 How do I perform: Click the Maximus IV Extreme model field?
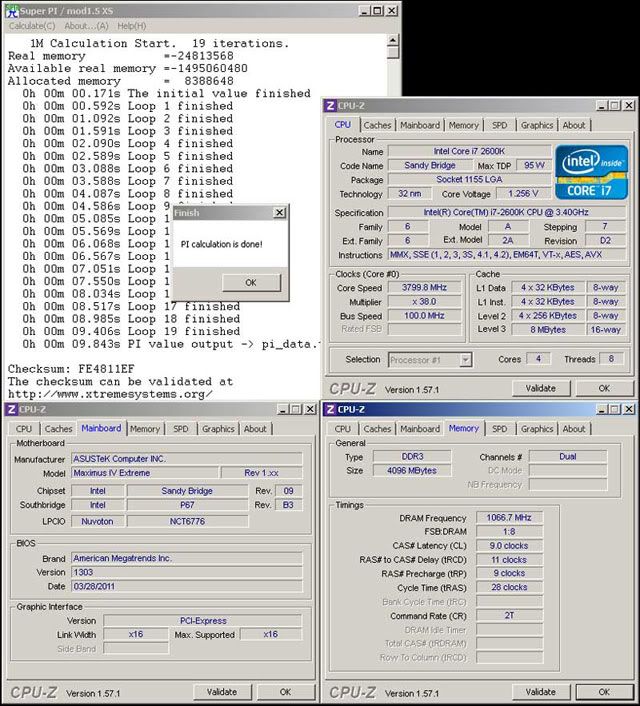pyautogui.click(x=145, y=473)
